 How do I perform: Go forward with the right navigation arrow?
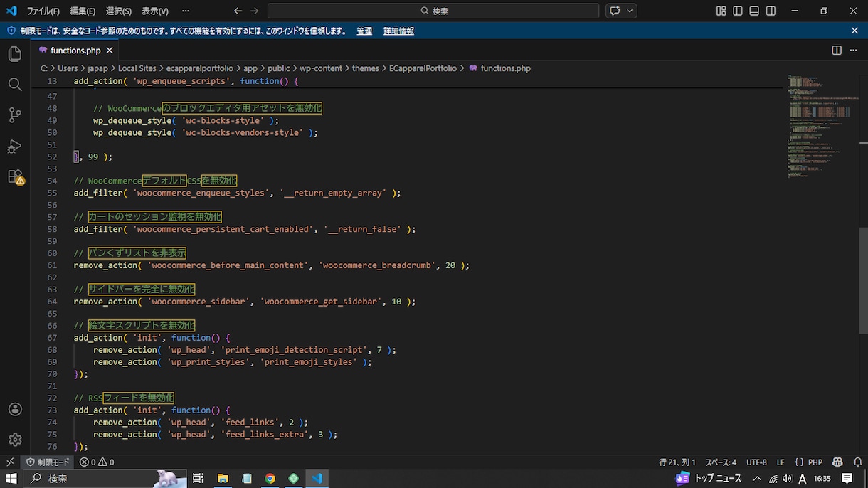coord(255,11)
